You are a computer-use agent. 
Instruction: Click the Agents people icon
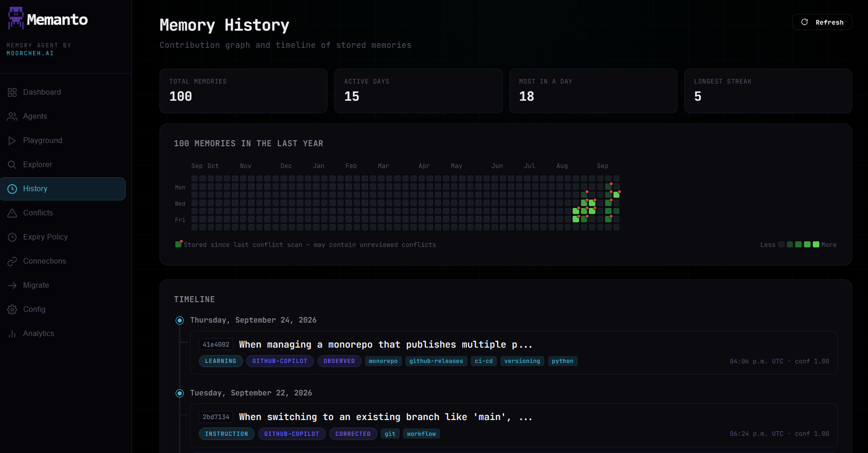(x=12, y=116)
